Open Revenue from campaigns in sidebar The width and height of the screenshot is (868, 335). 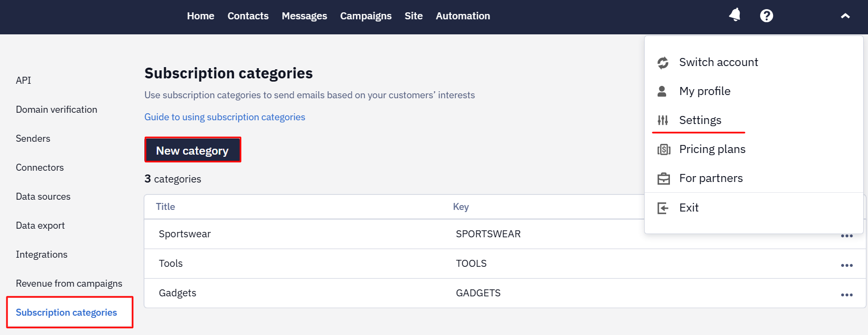pyautogui.click(x=69, y=283)
